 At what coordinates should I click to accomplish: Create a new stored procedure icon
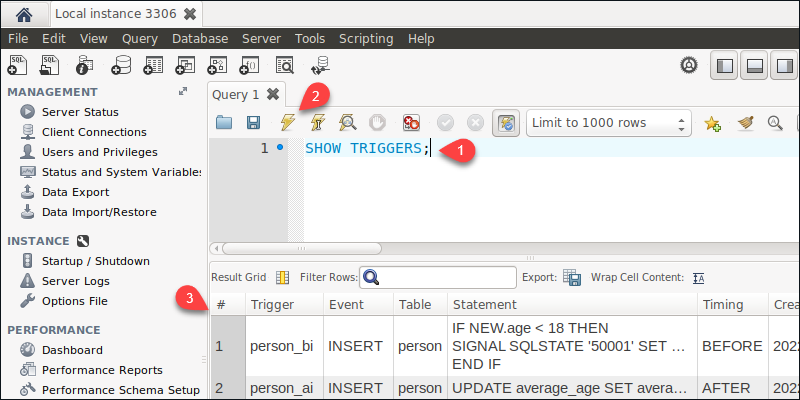[x=216, y=65]
